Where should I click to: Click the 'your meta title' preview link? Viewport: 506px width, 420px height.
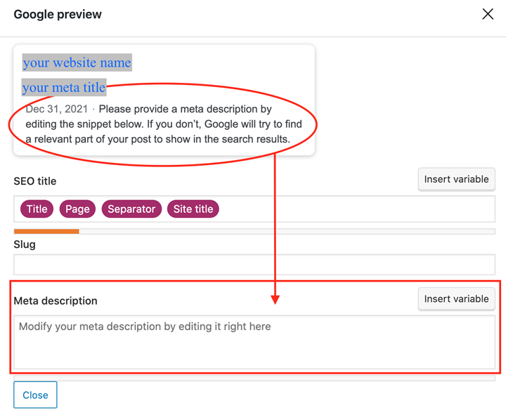pyautogui.click(x=64, y=87)
